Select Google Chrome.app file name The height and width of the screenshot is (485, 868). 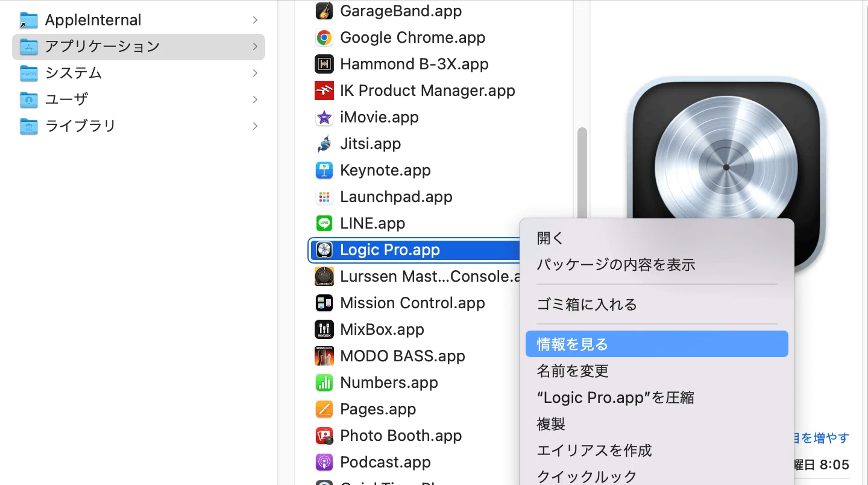412,37
